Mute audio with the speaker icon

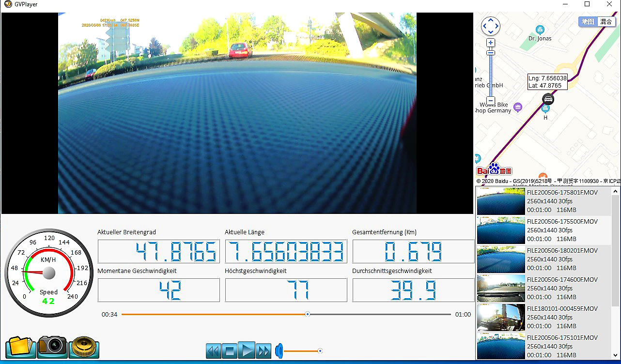[x=279, y=350]
